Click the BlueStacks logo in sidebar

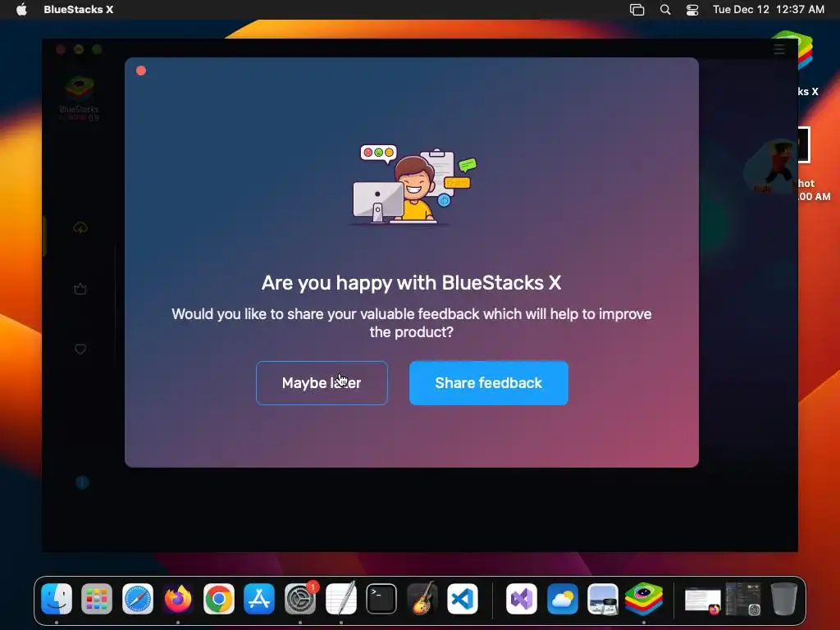pos(80,98)
